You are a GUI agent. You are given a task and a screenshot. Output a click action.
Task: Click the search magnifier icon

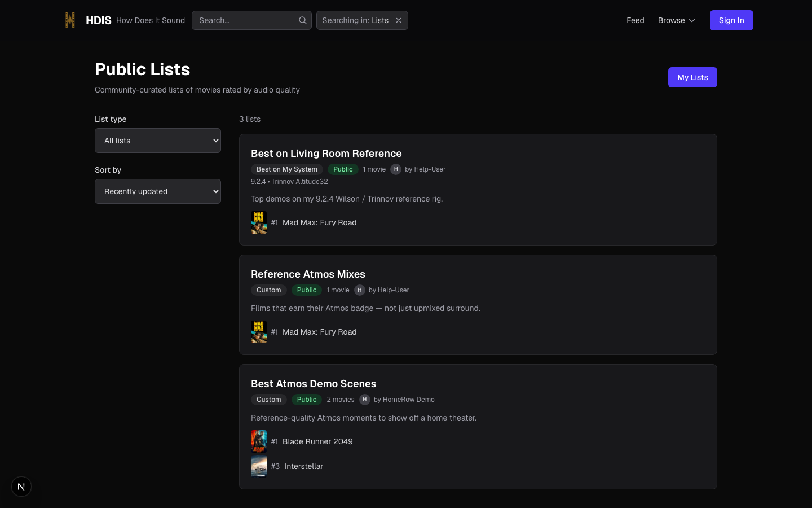(x=303, y=20)
